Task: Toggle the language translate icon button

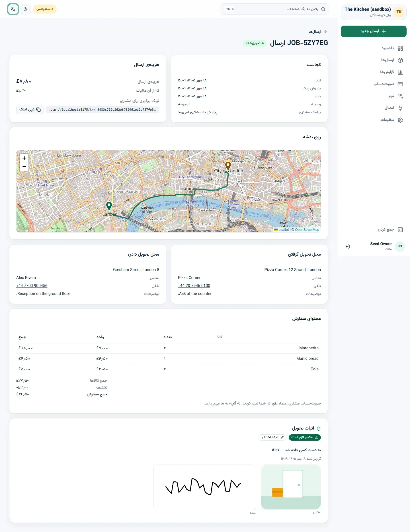Action: coord(13,9)
